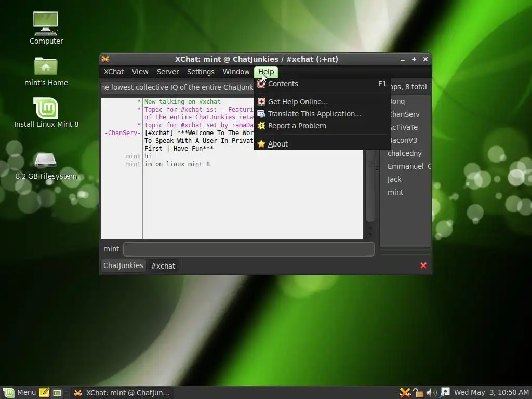Viewport: 532px width, 399px height.
Task: Select user ChanServ in user list
Action: click(404, 114)
